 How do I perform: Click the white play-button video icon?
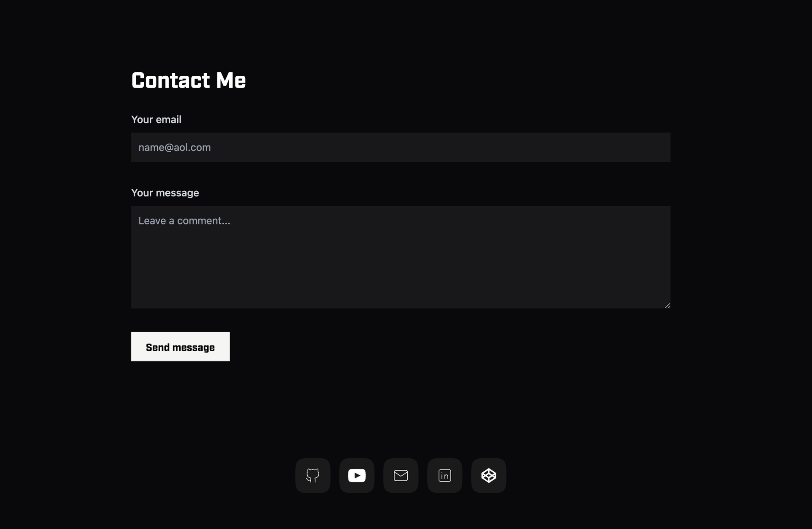point(357,475)
